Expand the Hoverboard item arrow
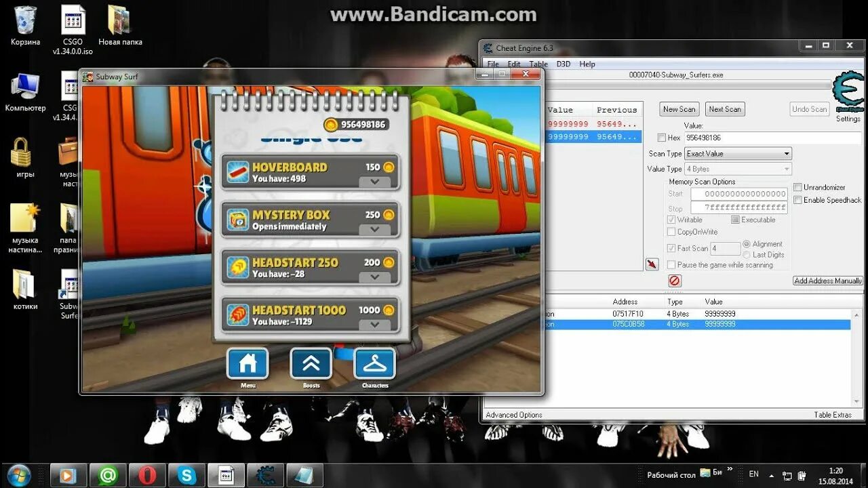 coord(375,182)
